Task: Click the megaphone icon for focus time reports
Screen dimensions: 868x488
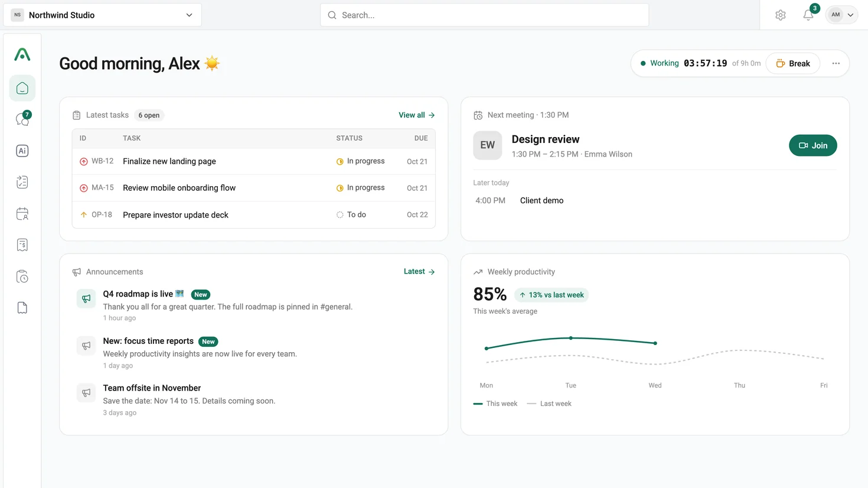Action: pyautogui.click(x=86, y=346)
